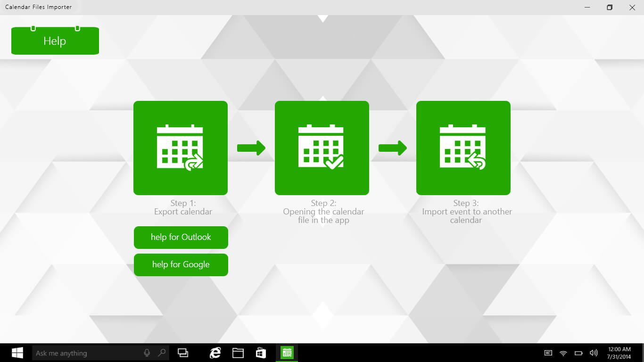Click the Step 3 import calendar tile
This screenshot has height=362, width=644.
pyautogui.click(x=463, y=148)
